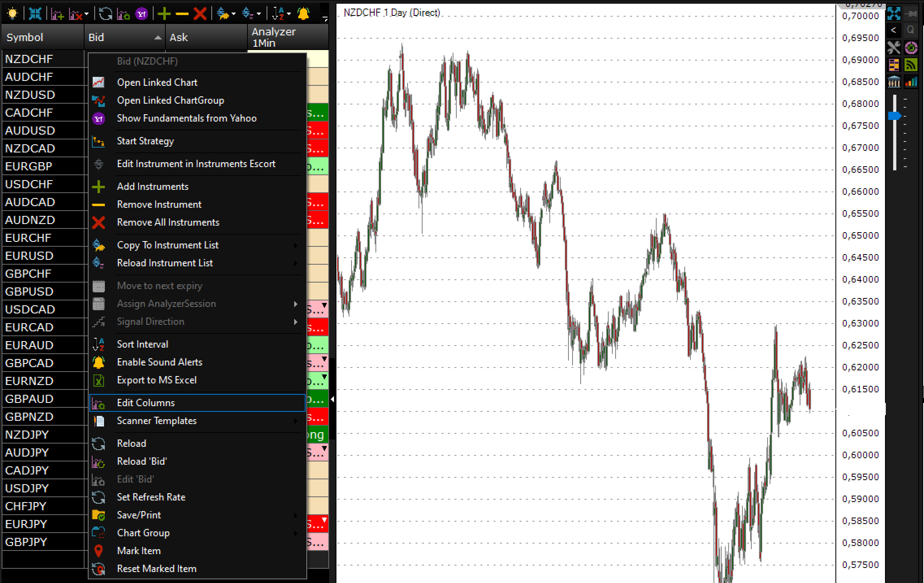Click the add column chart icon
This screenshot has height=583, width=924.
point(57,14)
